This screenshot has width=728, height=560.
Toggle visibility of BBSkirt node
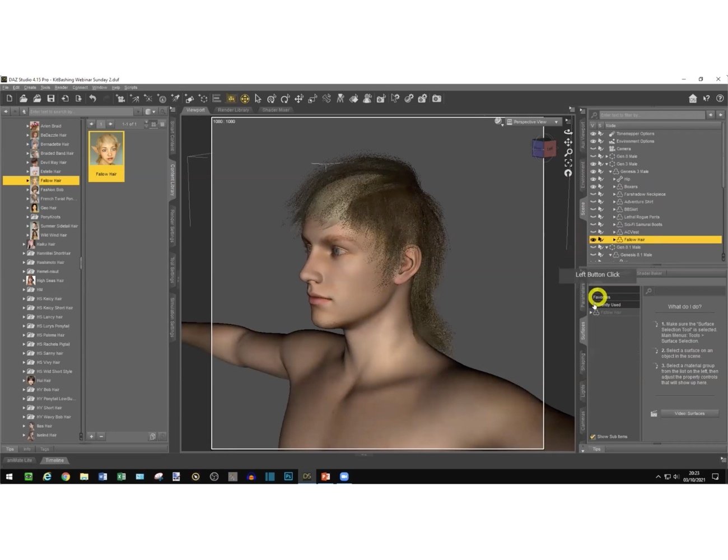[x=593, y=209]
